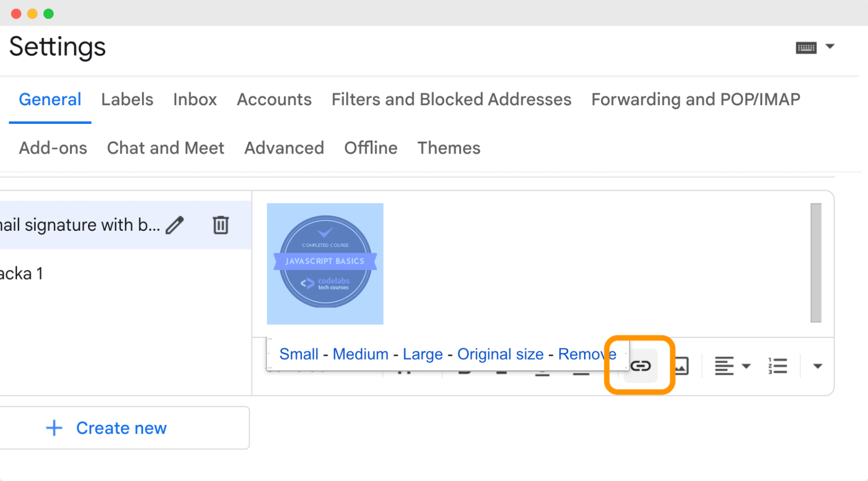Click the link/chain icon on toolbar
This screenshot has height=481, width=868.
click(640, 365)
